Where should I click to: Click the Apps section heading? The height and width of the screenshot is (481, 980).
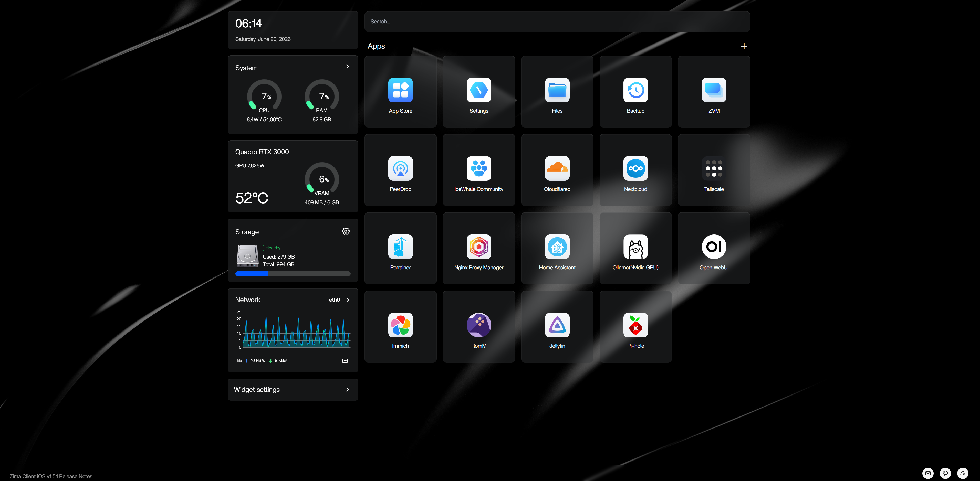376,46
